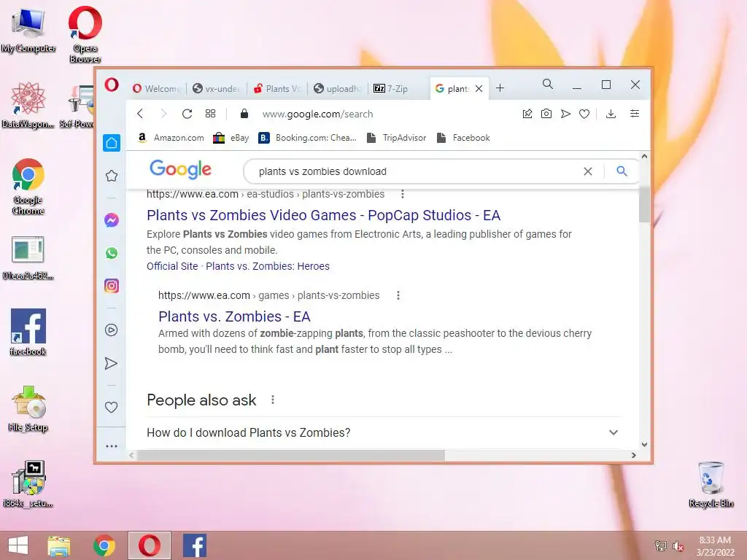Open options for games plants-vs-zombies result

coord(398,296)
